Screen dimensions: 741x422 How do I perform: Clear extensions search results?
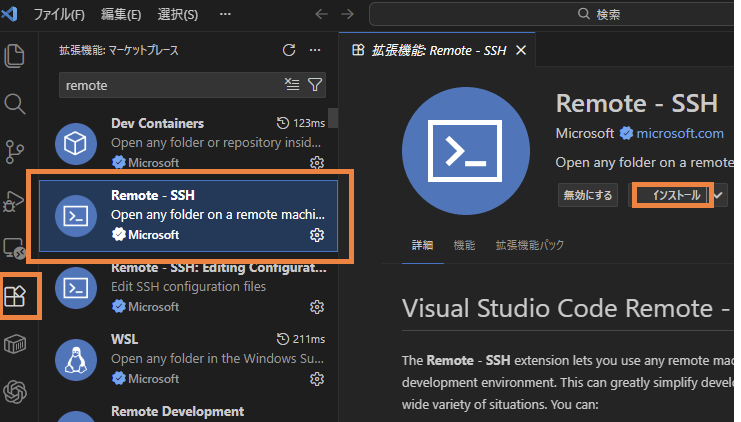(292, 85)
